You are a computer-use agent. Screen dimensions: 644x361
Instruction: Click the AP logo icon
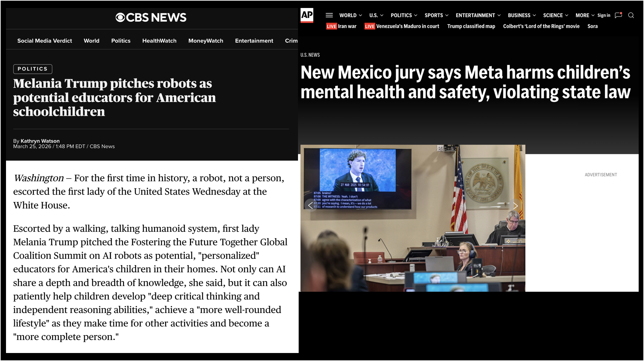click(307, 15)
